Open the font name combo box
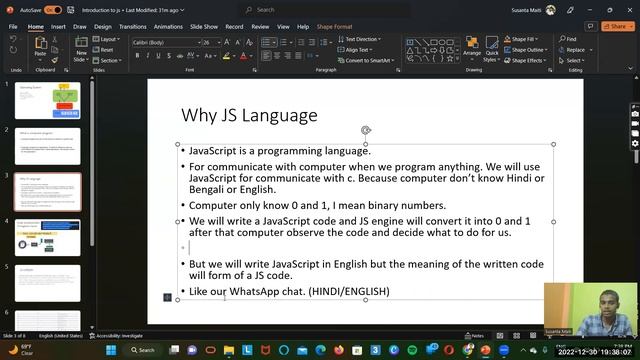This screenshot has height=360, width=640. click(x=167, y=42)
